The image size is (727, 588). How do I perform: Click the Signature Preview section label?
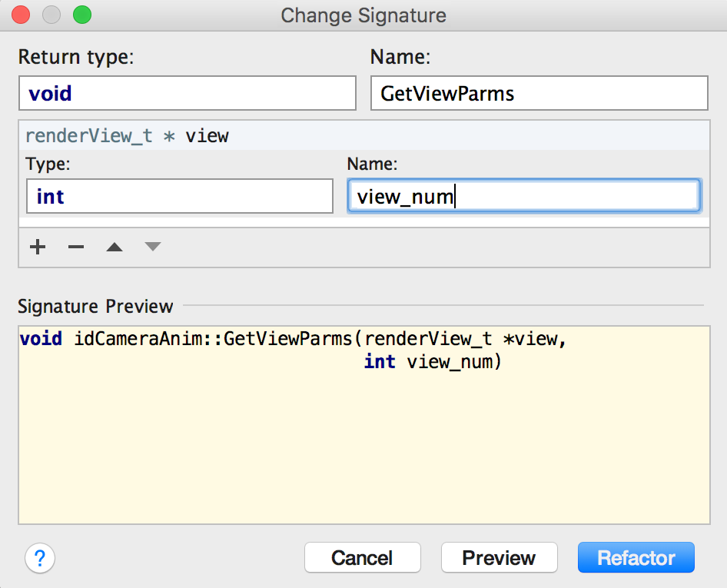pos(95,307)
